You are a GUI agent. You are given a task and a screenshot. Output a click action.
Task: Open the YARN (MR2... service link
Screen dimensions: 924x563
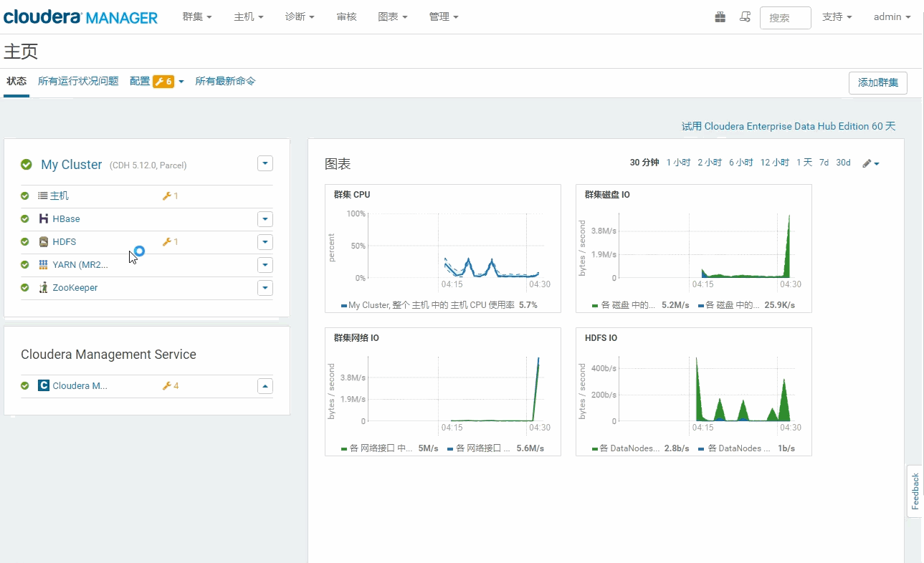pyautogui.click(x=80, y=264)
